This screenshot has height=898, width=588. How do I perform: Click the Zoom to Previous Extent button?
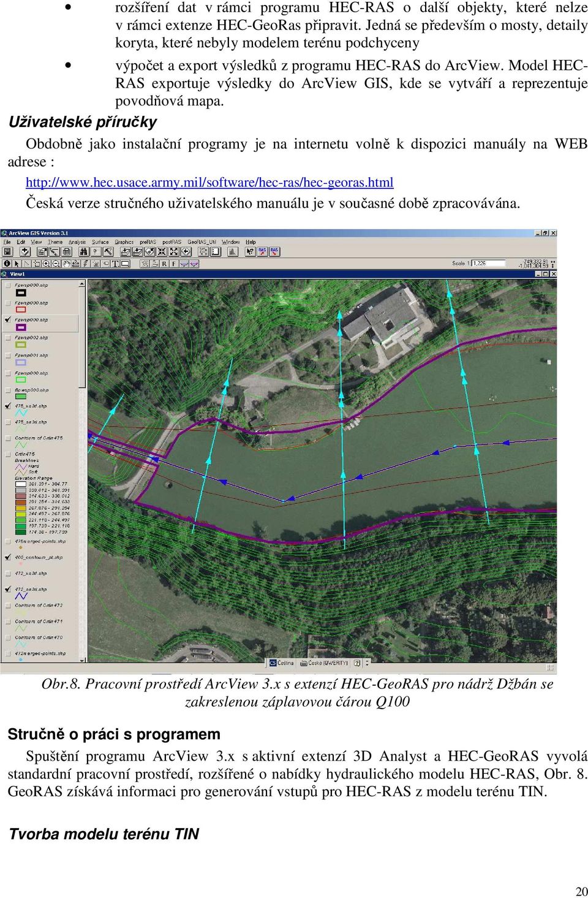tap(186, 251)
